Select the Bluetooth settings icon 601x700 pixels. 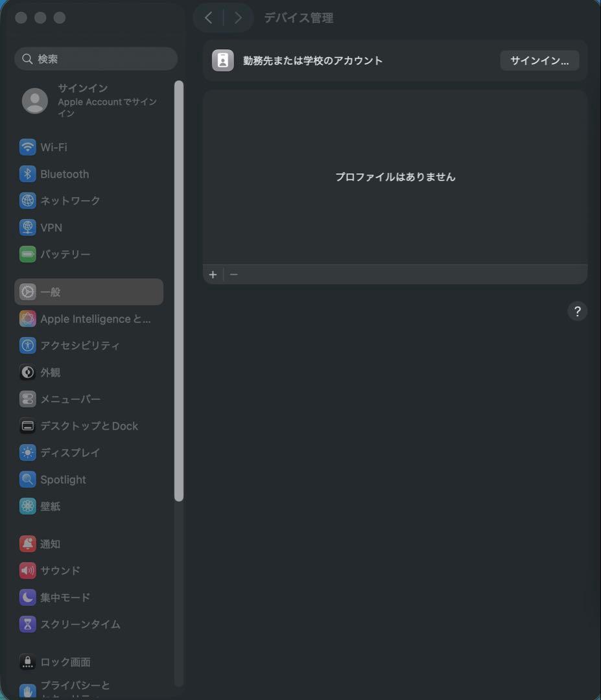pos(27,174)
